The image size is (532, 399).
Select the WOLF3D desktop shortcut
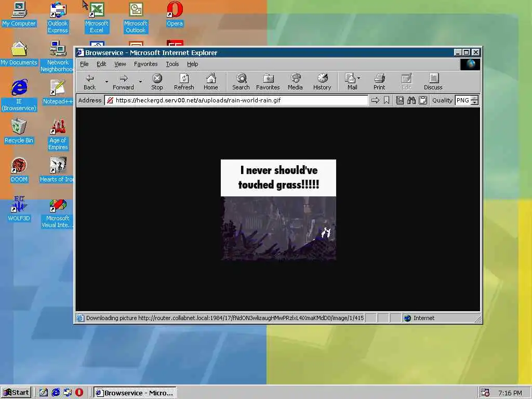pos(19,209)
